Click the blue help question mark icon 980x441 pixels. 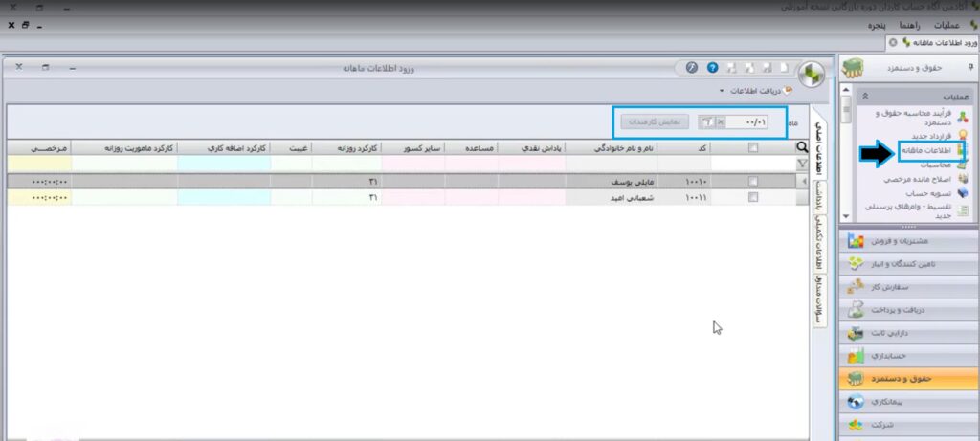(x=712, y=68)
